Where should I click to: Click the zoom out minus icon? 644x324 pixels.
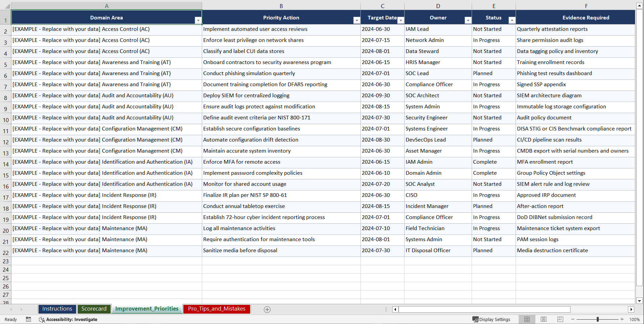pyautogui.click(x=573, y=319)
